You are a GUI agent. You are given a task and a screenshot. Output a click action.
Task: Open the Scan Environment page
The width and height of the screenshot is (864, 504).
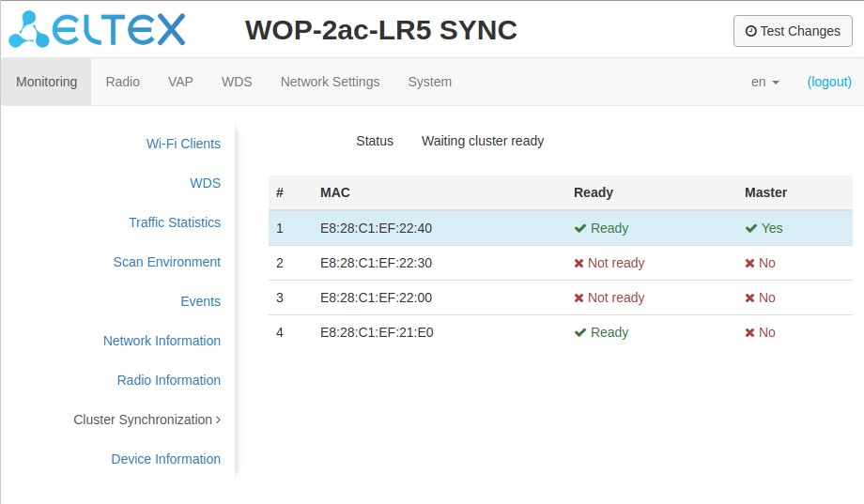coord(167,262)
